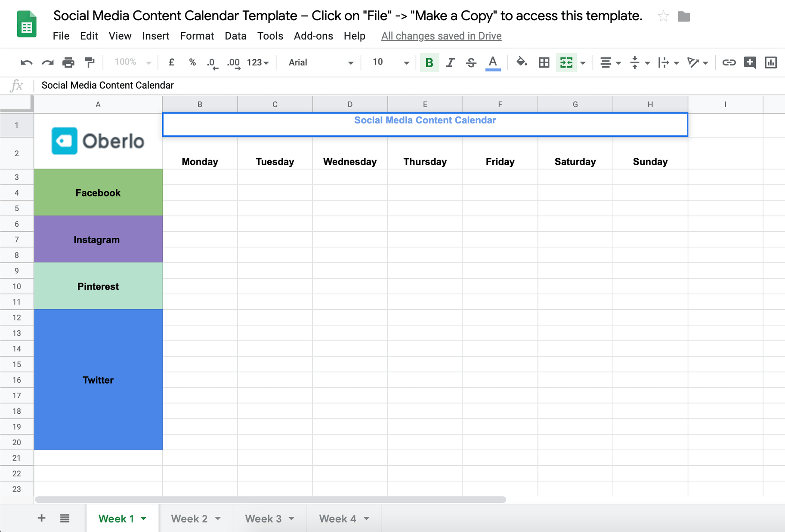Open the zoom 100% dropdown
The width and height of the screenshot is (785, 532).
(x=133, y=62)
